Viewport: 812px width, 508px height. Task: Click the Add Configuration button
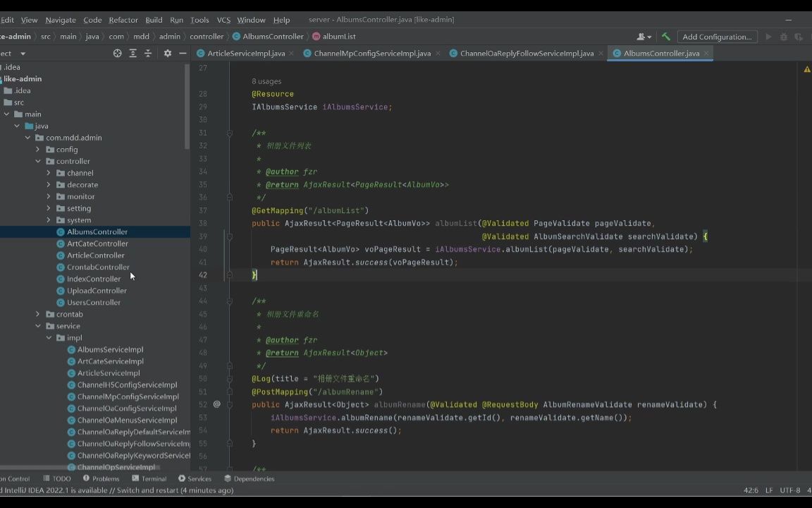tap(717, 36)
